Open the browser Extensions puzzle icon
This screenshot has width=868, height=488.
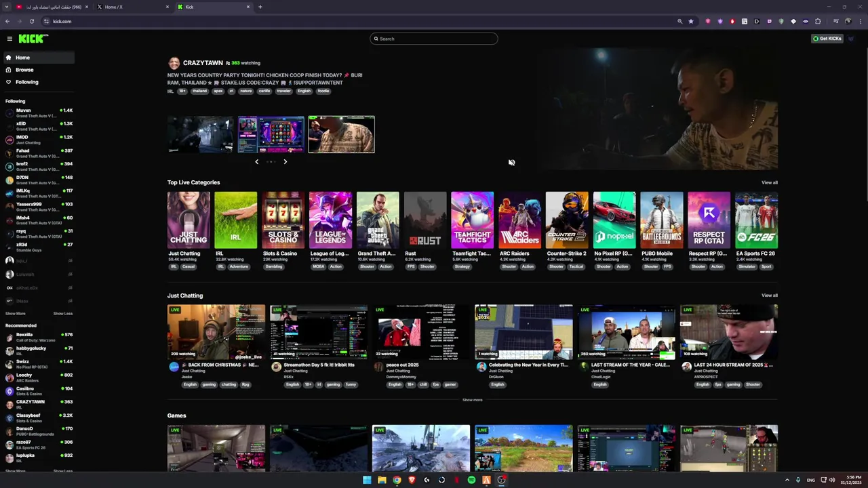tap(818, 21)
